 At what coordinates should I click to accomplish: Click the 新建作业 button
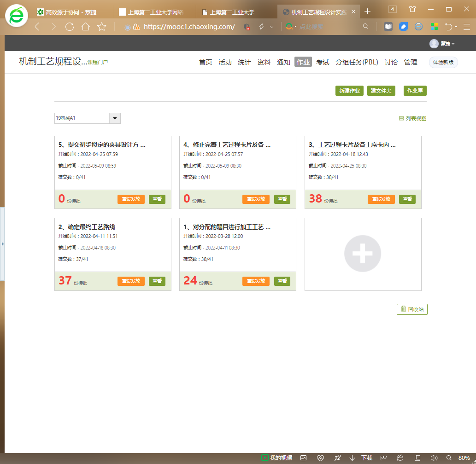coord(349,91)
